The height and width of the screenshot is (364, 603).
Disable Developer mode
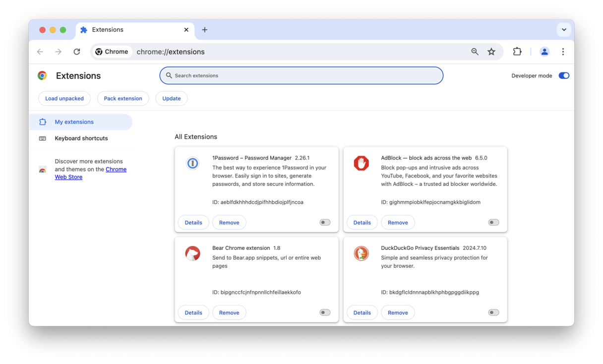(564, 75)
